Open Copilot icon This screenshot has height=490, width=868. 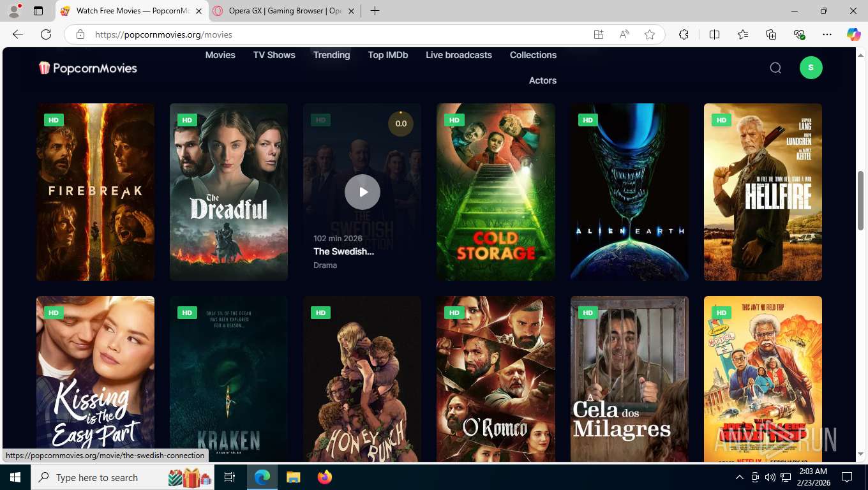[x=854, y=34]
